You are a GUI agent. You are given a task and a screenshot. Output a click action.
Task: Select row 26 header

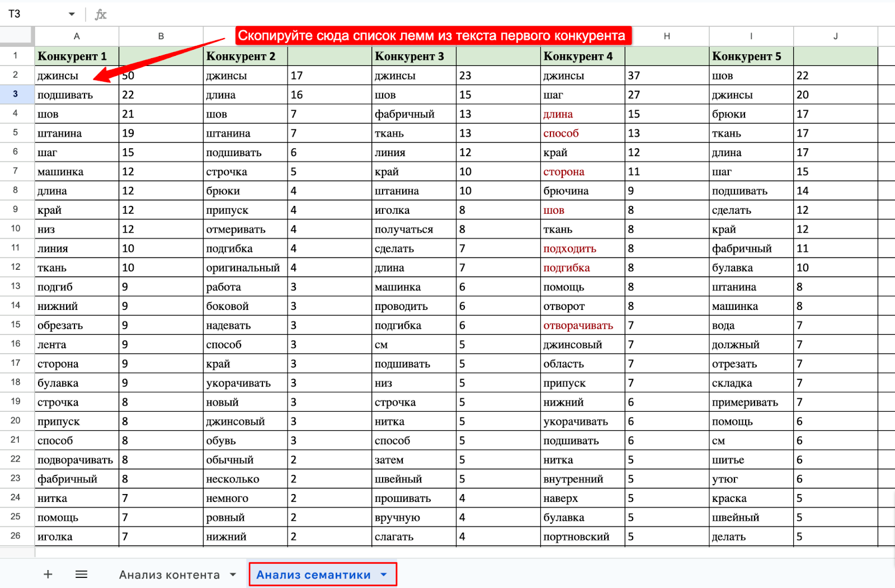pos(16,535)
